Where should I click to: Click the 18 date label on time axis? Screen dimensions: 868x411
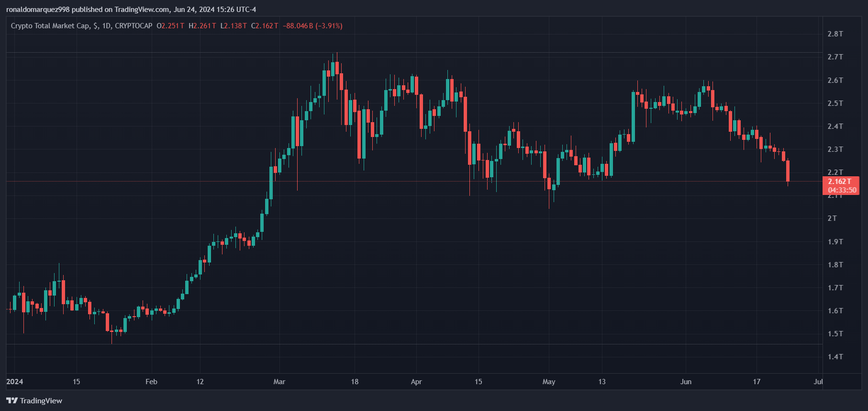tap(355, 382)
